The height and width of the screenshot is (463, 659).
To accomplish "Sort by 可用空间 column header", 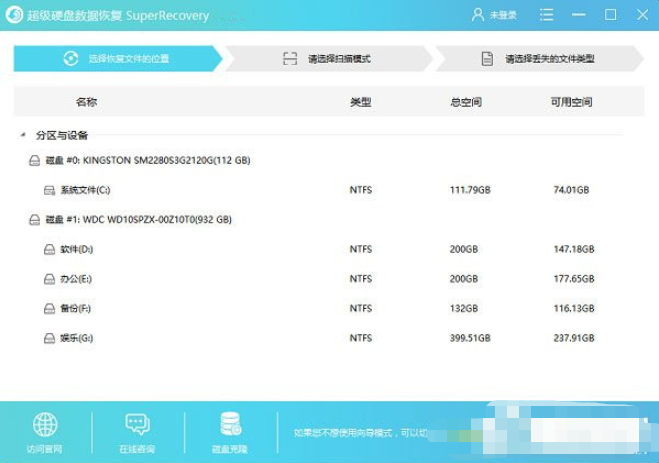I will pos(571,103).
